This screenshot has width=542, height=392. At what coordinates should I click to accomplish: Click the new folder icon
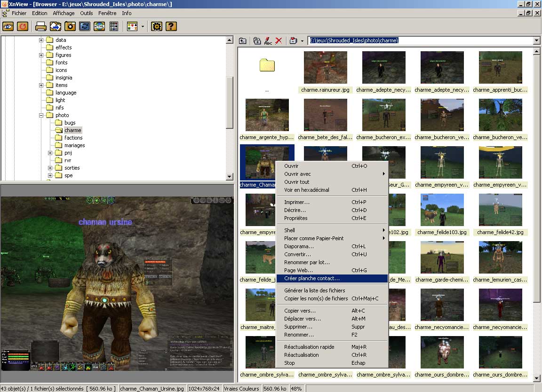(x=257, y=41)
